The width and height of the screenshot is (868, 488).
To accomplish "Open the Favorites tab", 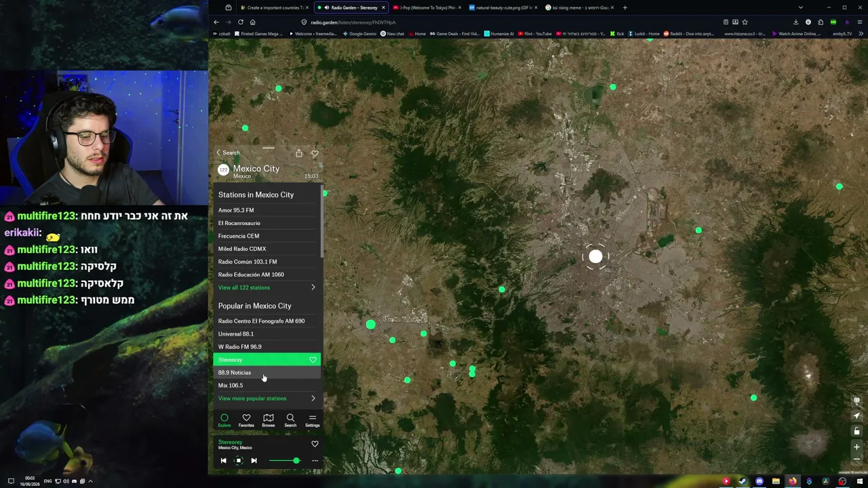I will point(246,420).
